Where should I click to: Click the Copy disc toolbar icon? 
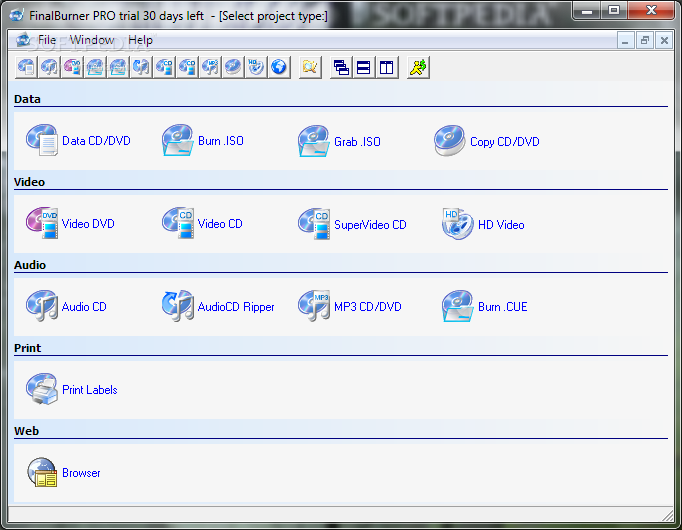tap(233, 67)
